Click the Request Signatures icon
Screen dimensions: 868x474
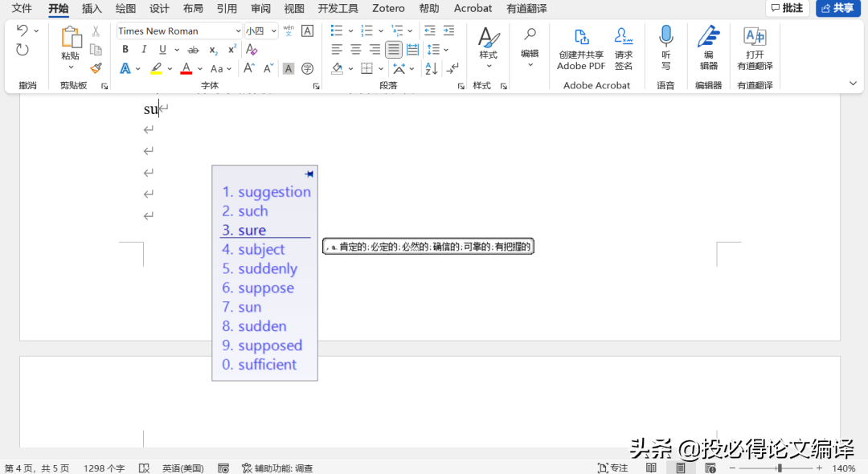[x=623, y=48]
